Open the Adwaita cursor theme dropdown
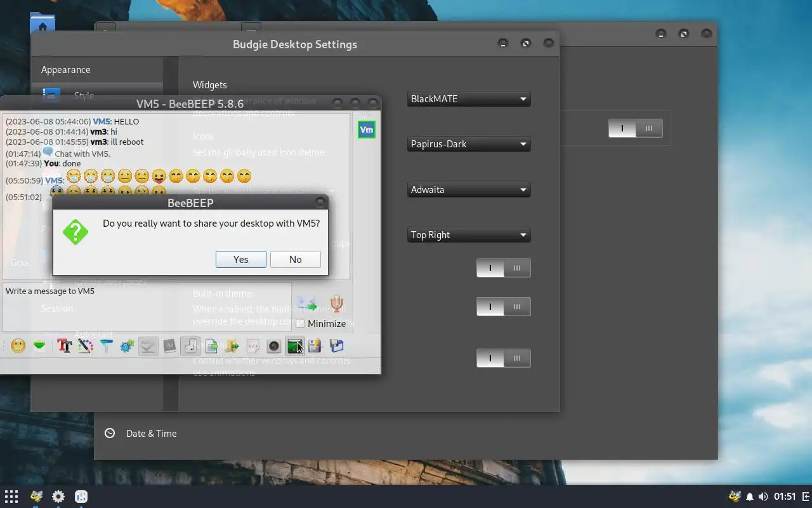This screenshot has width=812, height=508. [x=469, y=190]
